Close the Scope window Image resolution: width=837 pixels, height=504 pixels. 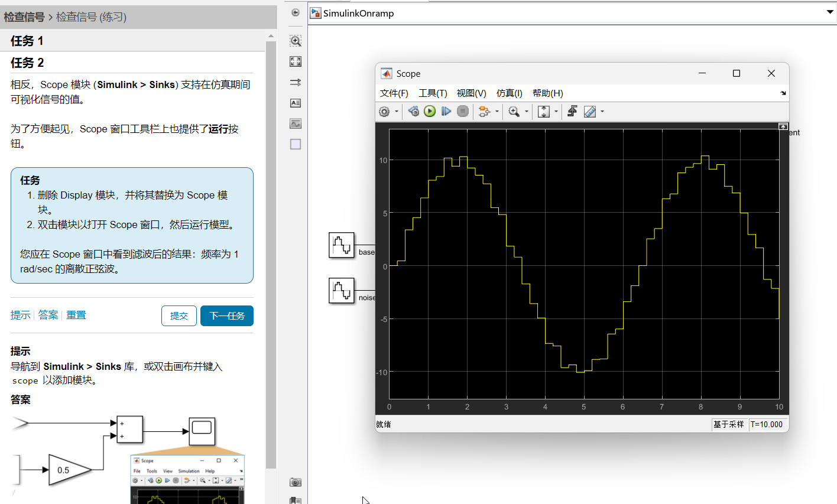point(771,73)
